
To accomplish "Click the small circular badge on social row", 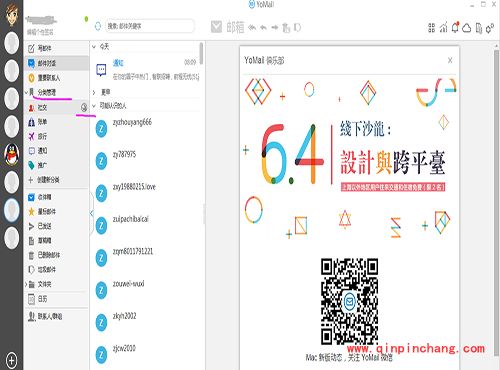I will click(84, 107).
